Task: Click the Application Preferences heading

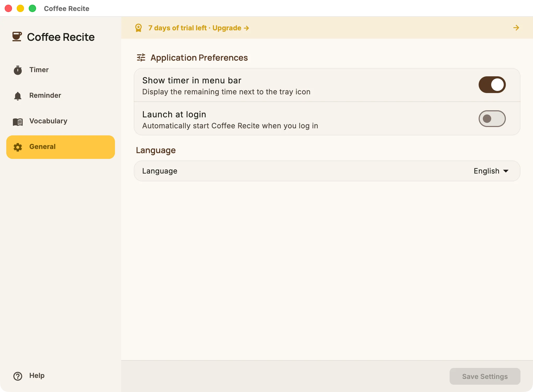Action: pyautogui.click(x=199, y=57)
